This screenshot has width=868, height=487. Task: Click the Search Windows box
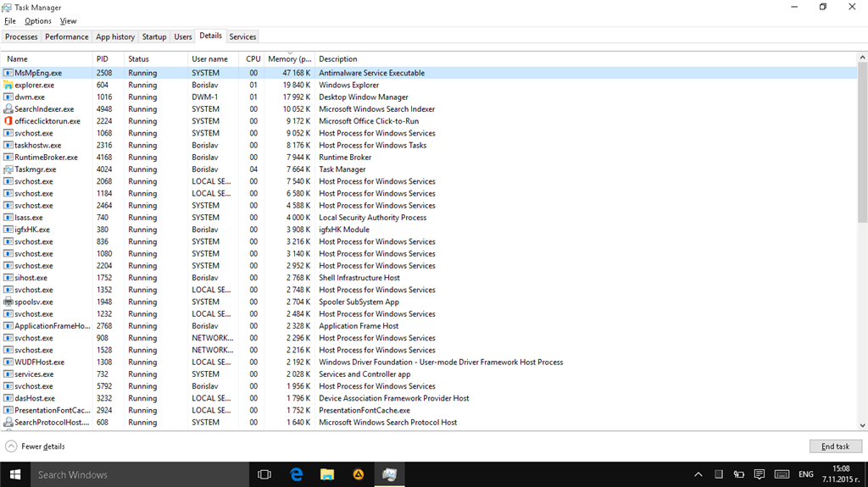pos(140,474)
